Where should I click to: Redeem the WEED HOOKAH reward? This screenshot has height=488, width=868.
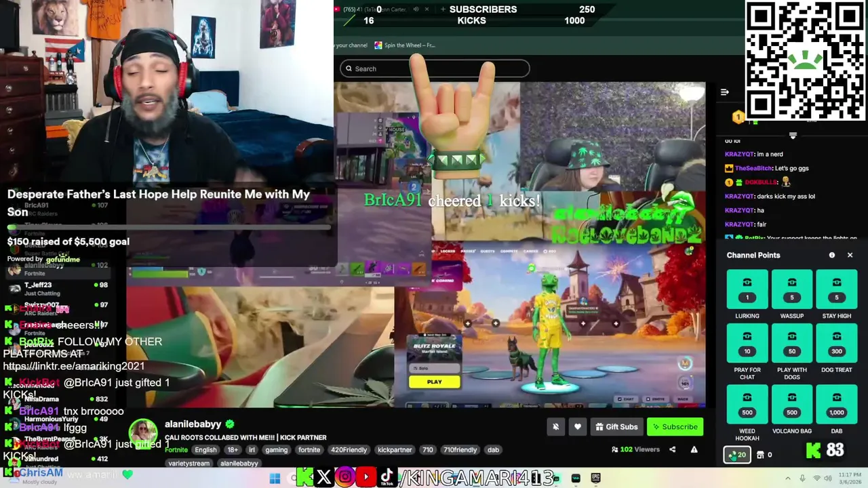(x=747, y=404)
